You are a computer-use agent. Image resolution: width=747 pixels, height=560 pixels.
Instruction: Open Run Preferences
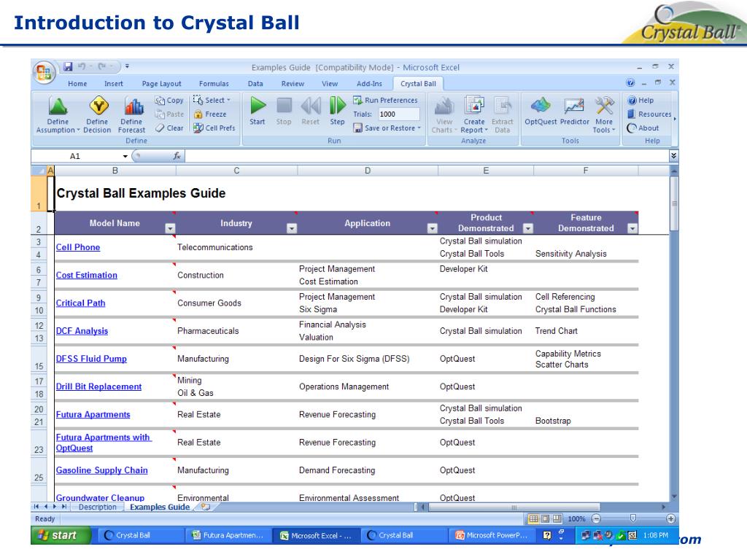(x=385, y=101)
